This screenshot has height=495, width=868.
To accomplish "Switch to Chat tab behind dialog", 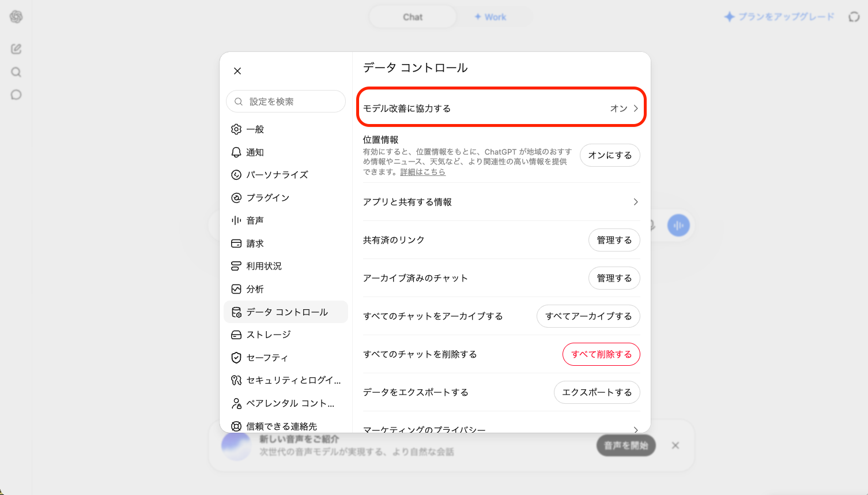I will click(413, 17).
